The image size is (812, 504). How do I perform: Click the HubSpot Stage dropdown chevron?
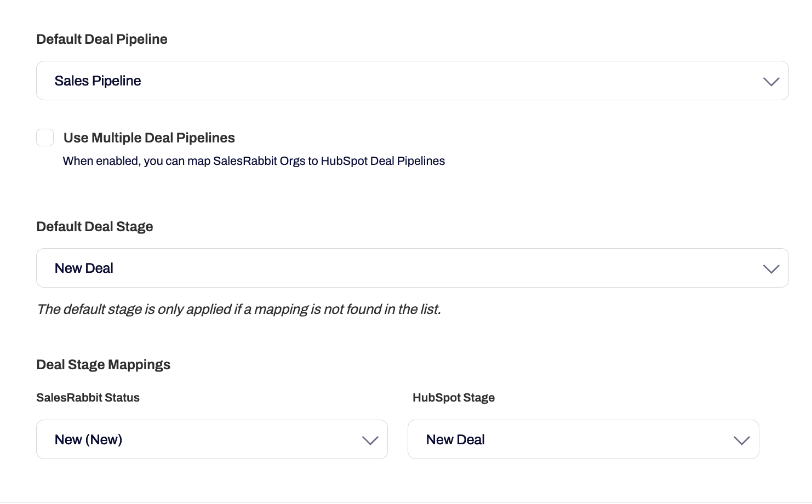[741, 439]
